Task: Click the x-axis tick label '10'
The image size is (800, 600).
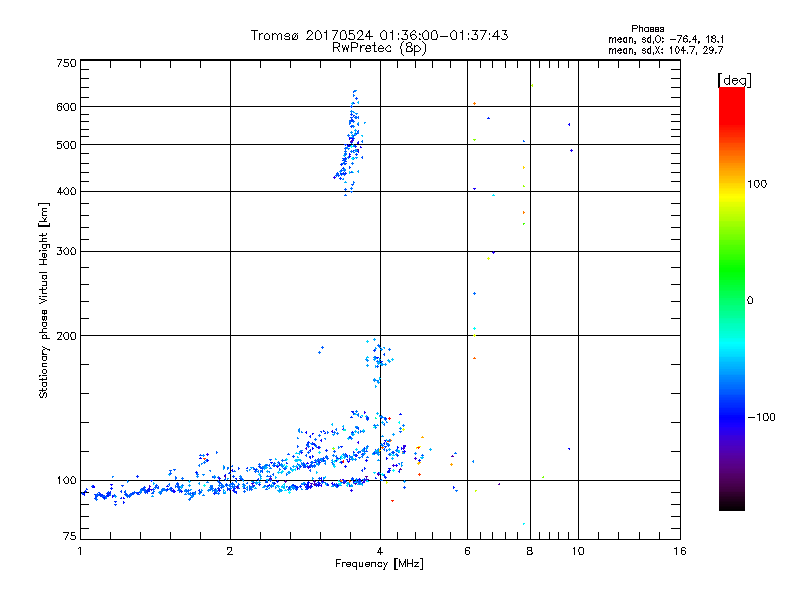Action: tap(578, 551)
